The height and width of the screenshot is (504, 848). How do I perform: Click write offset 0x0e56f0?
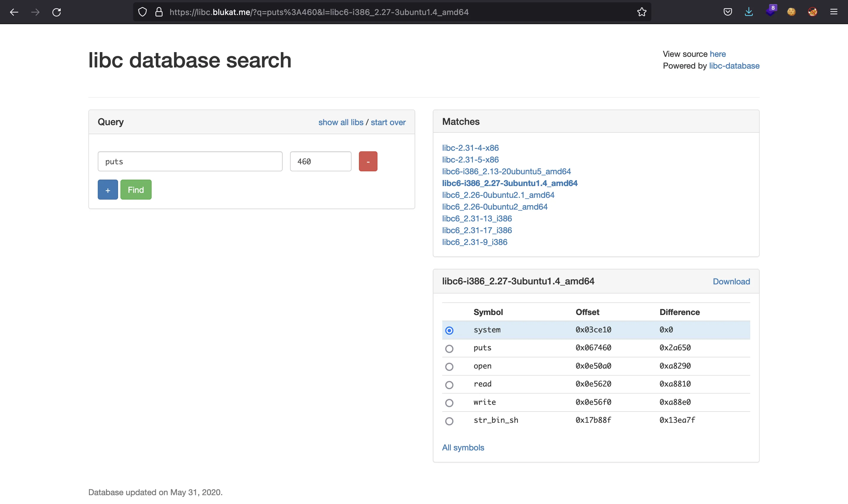coord(593,402)
